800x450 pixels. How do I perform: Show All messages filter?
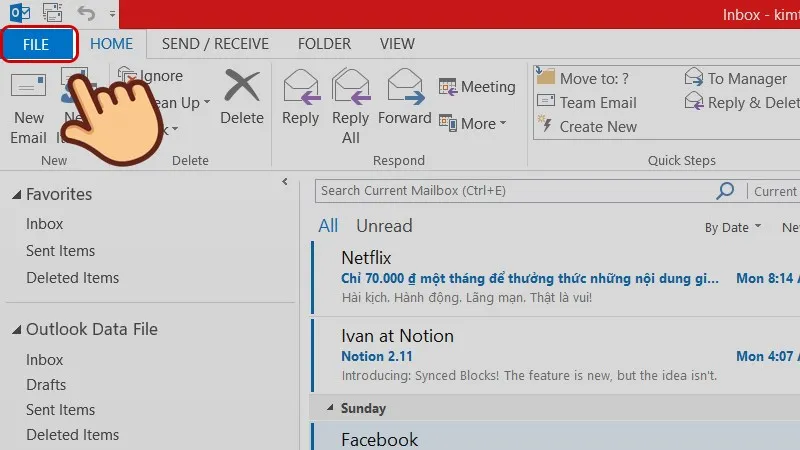(328, 226)
